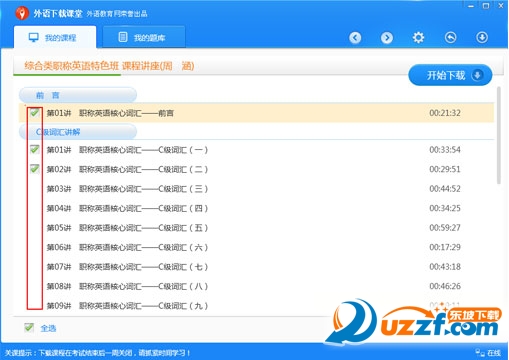Collapse the 前言 section header
This screenshot has width=509, height=360.
tap(78, 95)
